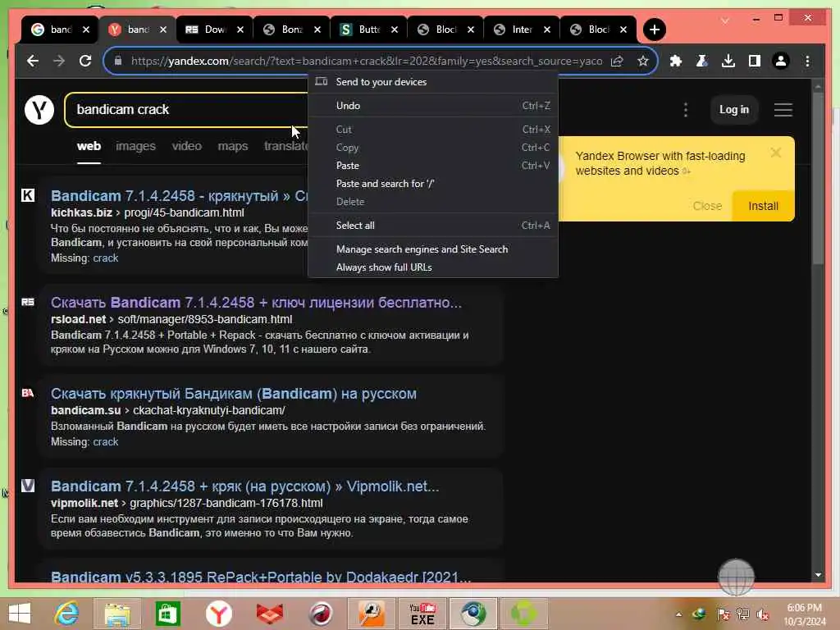Click the Yandex Y logo
The image size is (840, 630).
click(39, 110)
